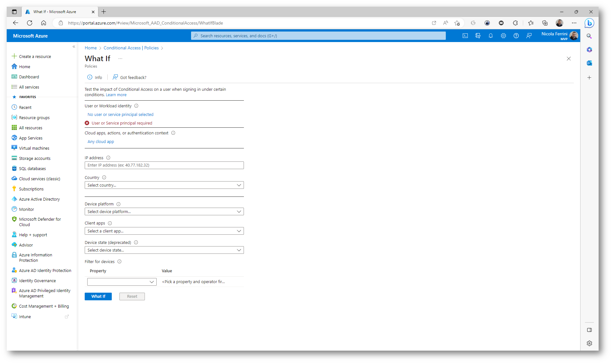Open All services menu item
Image resolution: width=612 pixels, height=364 pixels.
tap(25, 87)
